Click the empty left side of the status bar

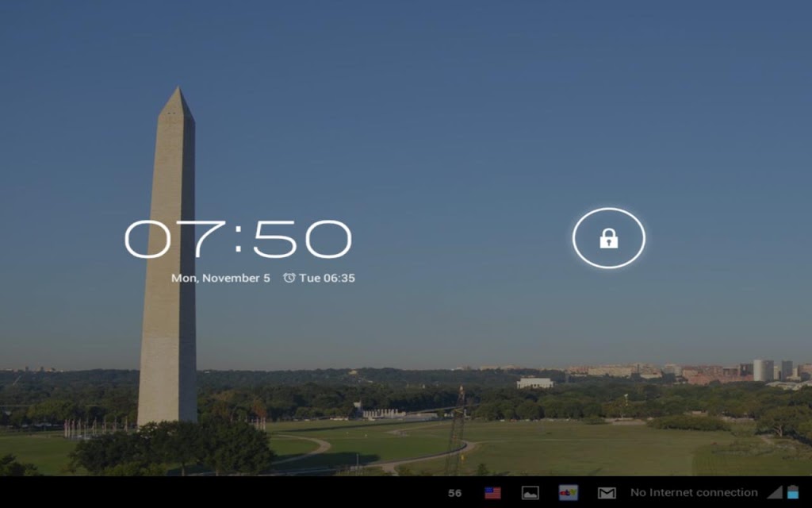(217, 492)
